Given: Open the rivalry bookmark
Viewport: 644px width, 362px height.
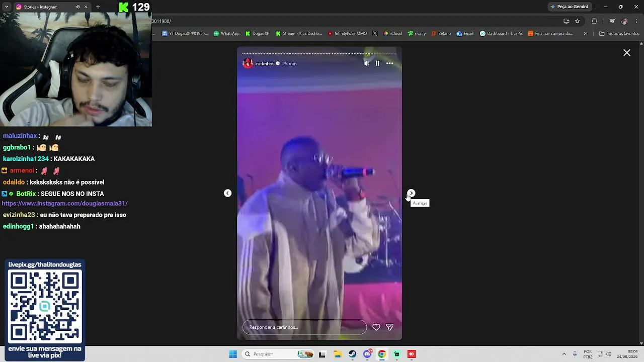Looking at the screenshot, I should point(417,34).
